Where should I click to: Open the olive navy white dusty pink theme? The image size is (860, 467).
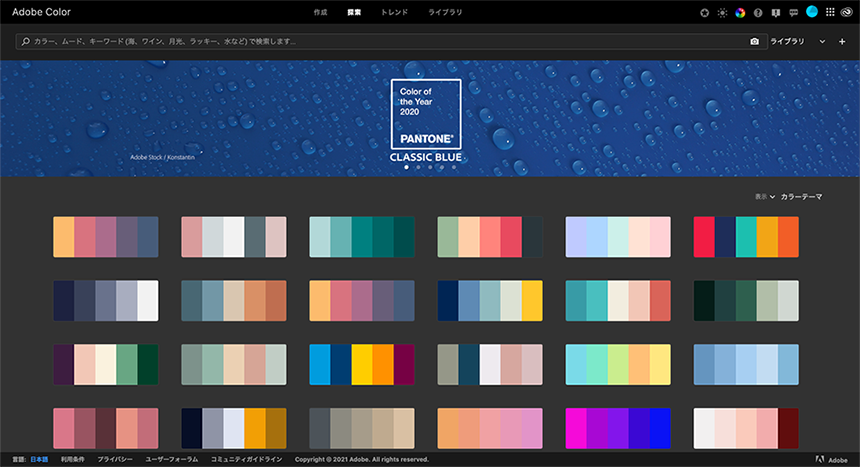490,364
